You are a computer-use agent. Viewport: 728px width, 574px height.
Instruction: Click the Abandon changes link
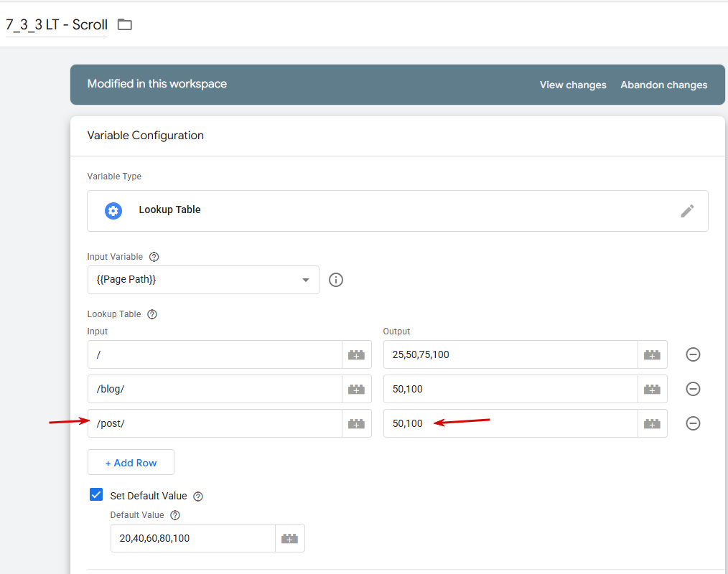(x=663, y=85)
